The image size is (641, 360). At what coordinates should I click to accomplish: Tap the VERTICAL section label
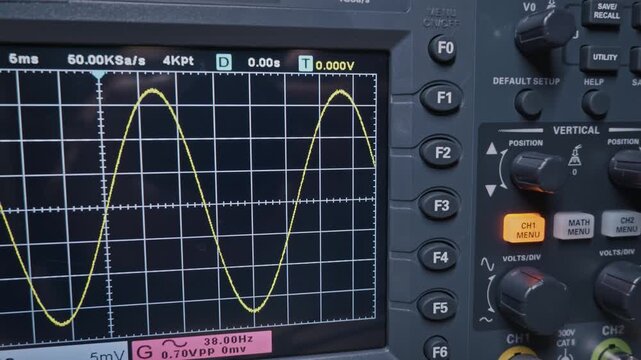[576, 131]
